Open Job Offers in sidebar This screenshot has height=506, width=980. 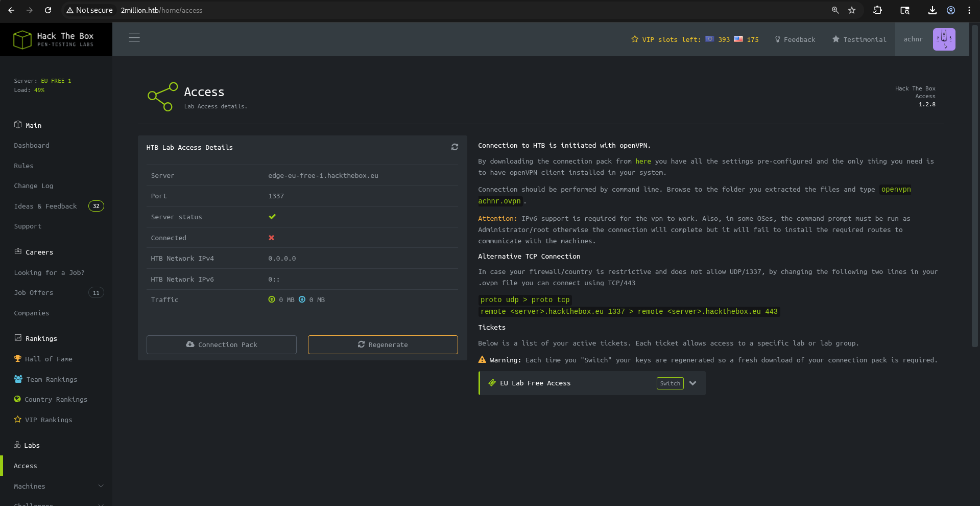(x=34, y=293)
